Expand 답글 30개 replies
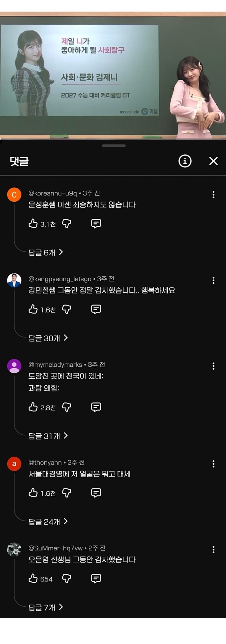Viewport: 226px width, 644px height. [48, 338]
